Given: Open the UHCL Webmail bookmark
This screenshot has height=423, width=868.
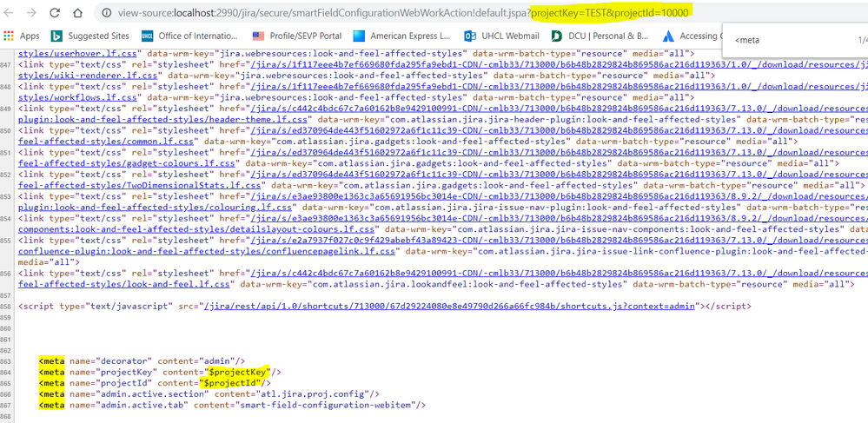Looking at the screenshot, I should [x=501, y=36].
